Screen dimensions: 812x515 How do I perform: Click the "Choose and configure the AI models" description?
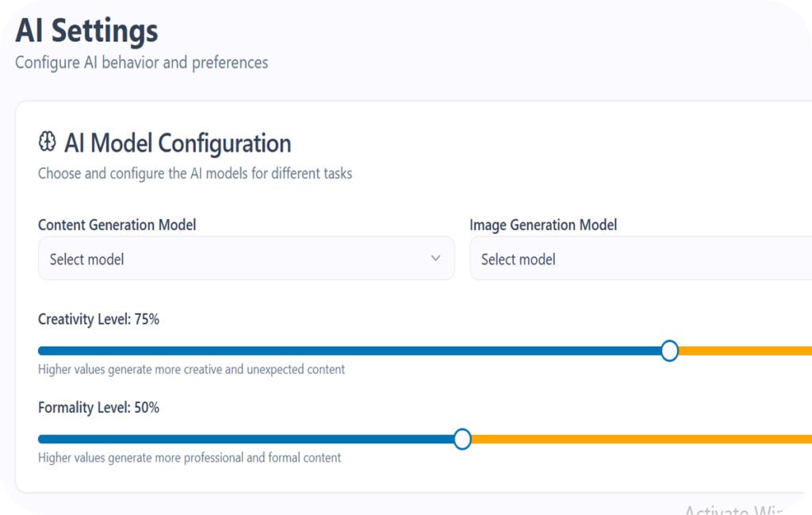point(195,173)
